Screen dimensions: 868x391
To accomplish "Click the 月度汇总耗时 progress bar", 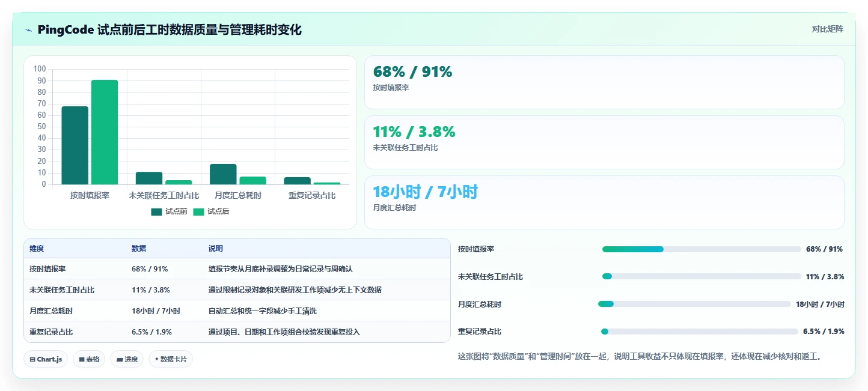I will pyautogui.click(x=694, y=304).
